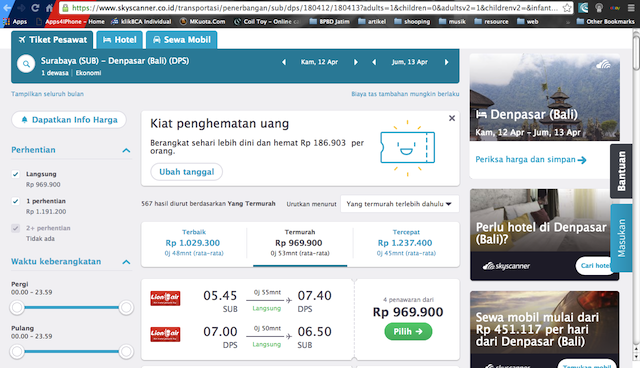Click the magnifier search icon next to Surabaya route

(x=26, y=64)
